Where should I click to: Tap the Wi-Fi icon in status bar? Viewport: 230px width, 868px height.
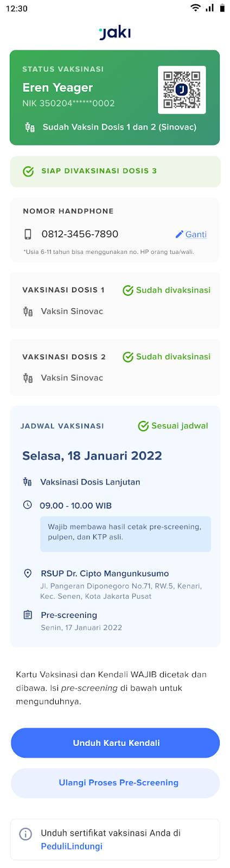coord(195,8)
